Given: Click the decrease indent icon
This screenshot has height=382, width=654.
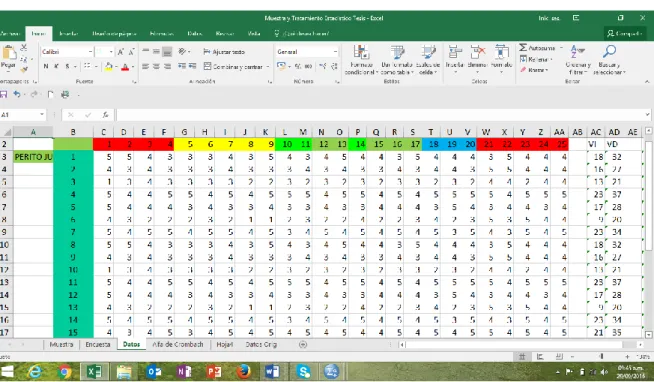Looking at the screenshot, I should 182,66.
